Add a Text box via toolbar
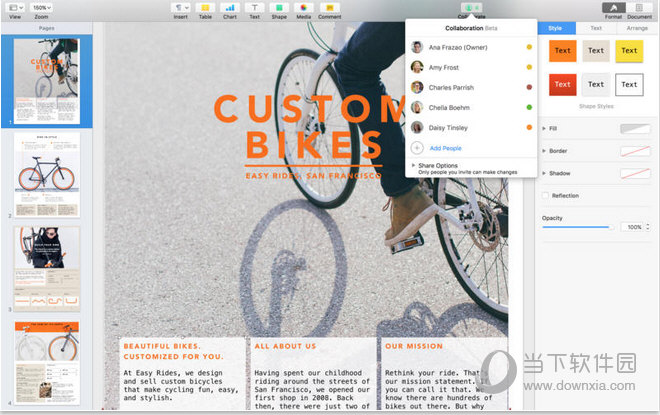The image size is (660, 415). (x=254, y=8)
